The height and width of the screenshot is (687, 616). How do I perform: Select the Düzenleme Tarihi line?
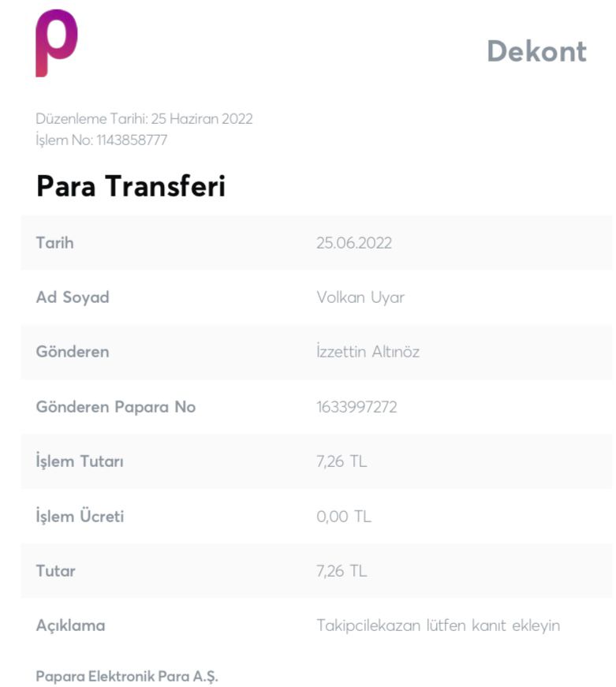point(144,119)
